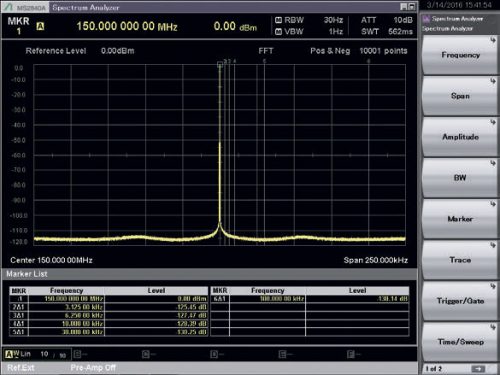The height and width of the screenshot is (375, 500).
Task: Select marker 1 row in Marker List
Action: (109, 299)
